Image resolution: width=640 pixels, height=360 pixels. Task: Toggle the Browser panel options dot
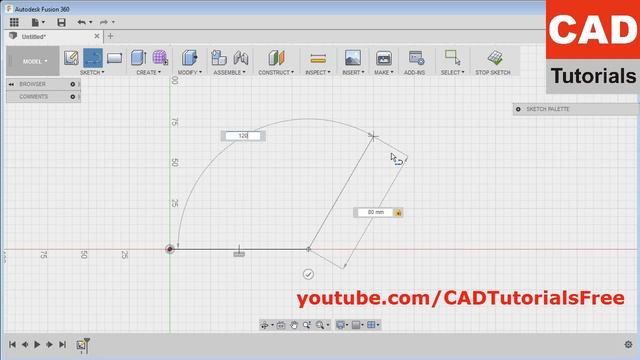click(73, 84)
